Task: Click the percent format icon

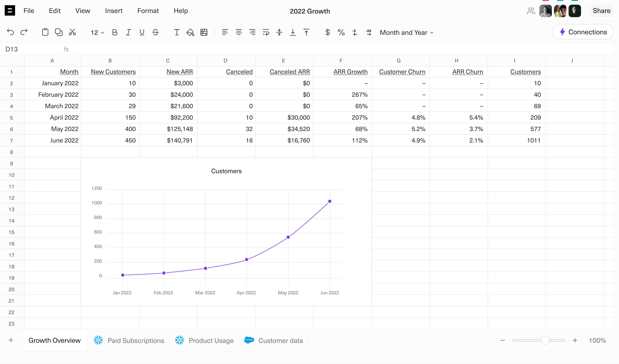Action: pos(341,32)
